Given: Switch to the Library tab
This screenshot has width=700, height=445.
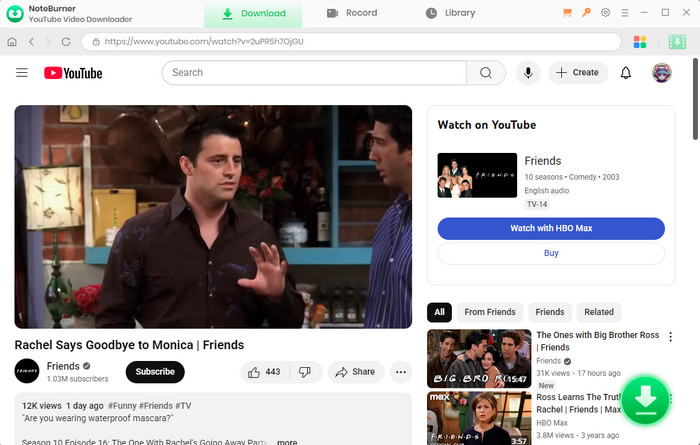Looking at the screenshot, I should pos(450,13).
